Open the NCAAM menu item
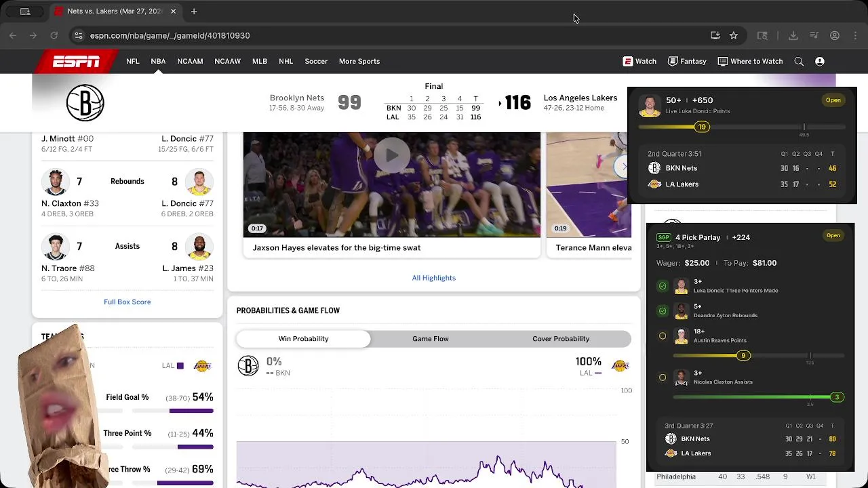This screenshot has width=868, height=488. coord(190,61)
